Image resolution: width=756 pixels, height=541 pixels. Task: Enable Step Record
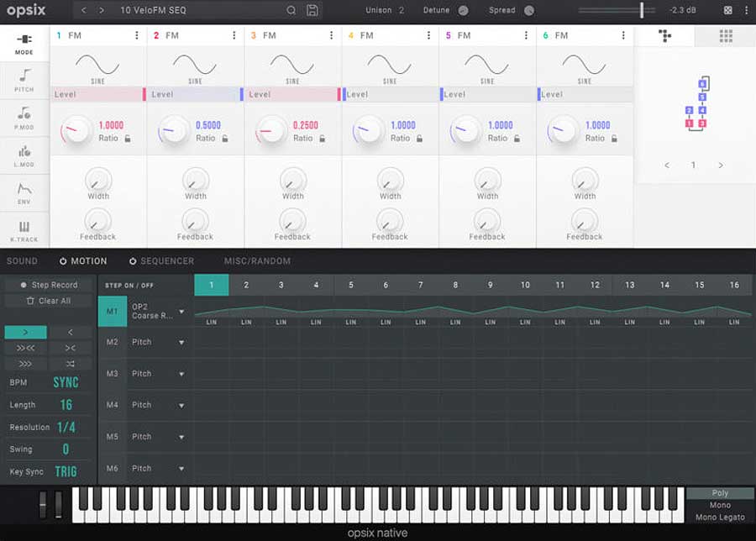click(49, 285)
